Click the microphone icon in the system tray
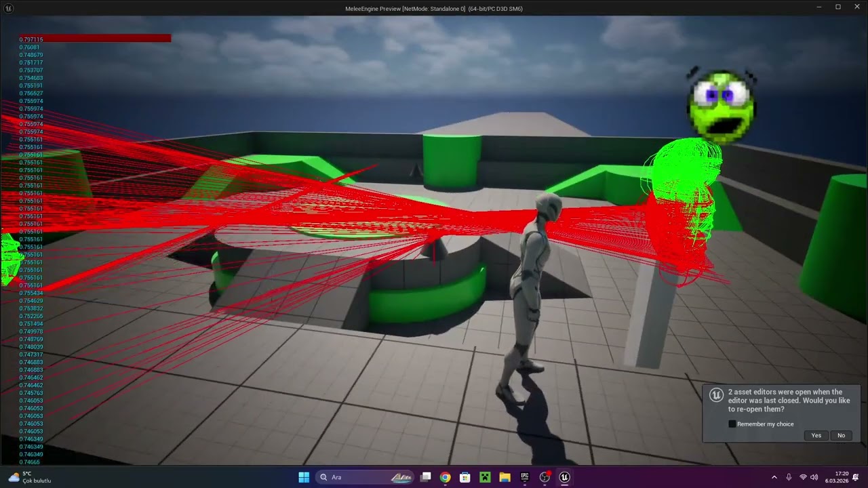868x488 pixels. pyautogui.click(x=789, y=477)
